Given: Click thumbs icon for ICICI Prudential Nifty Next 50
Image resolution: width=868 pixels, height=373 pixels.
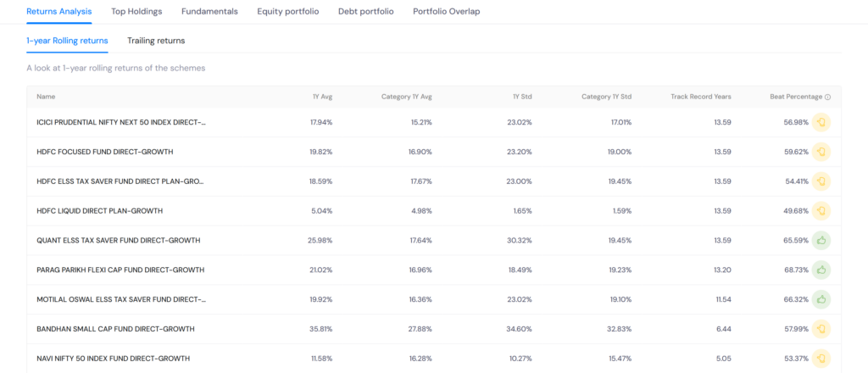Looking at the screenshot, I should pyautogui.click(x=821, y=122).
